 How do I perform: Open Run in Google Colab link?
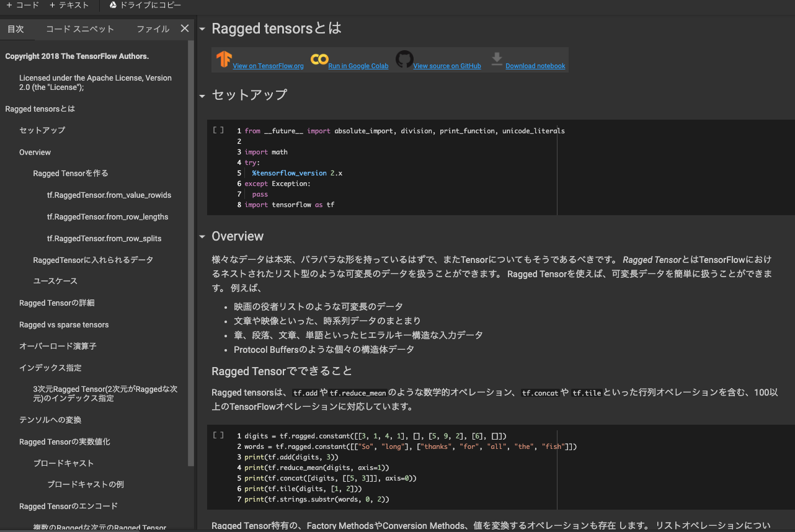[x=358, y=66]
